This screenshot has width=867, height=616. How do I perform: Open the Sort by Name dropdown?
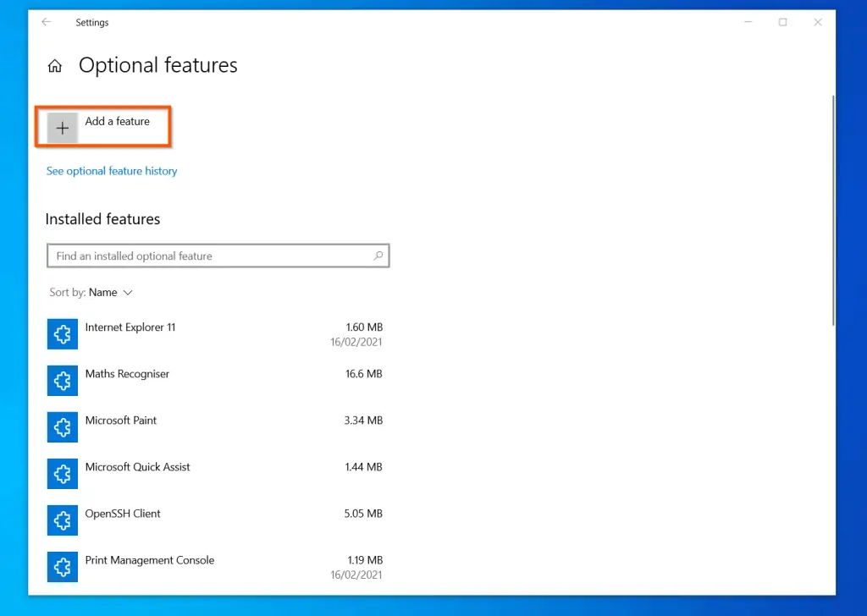(x=91, y=292)
